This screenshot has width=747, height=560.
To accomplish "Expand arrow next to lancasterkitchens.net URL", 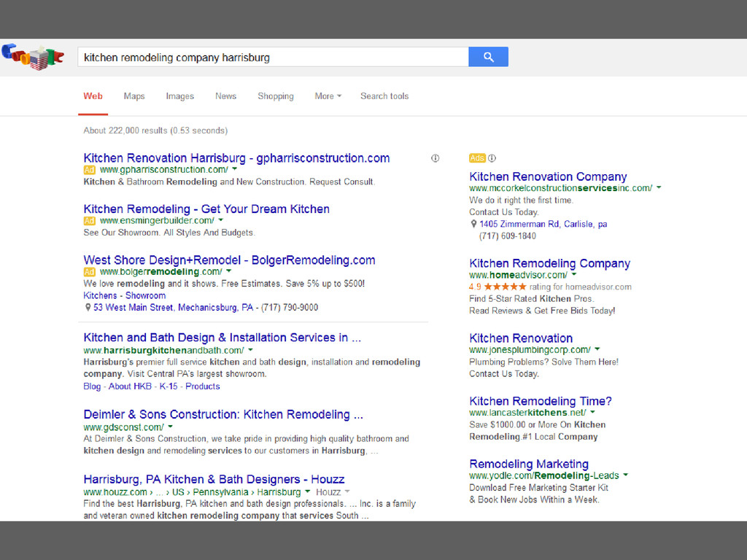I will (x=592, y=412).
